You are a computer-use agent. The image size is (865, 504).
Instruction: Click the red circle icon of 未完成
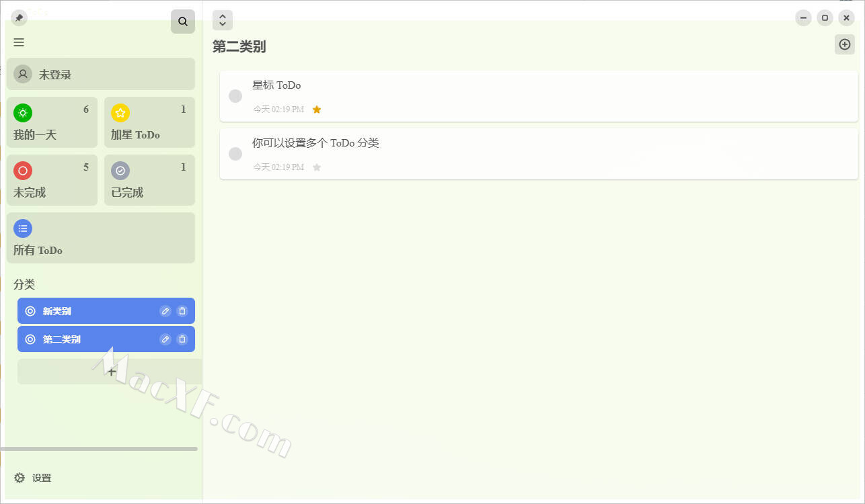point(23,171)
